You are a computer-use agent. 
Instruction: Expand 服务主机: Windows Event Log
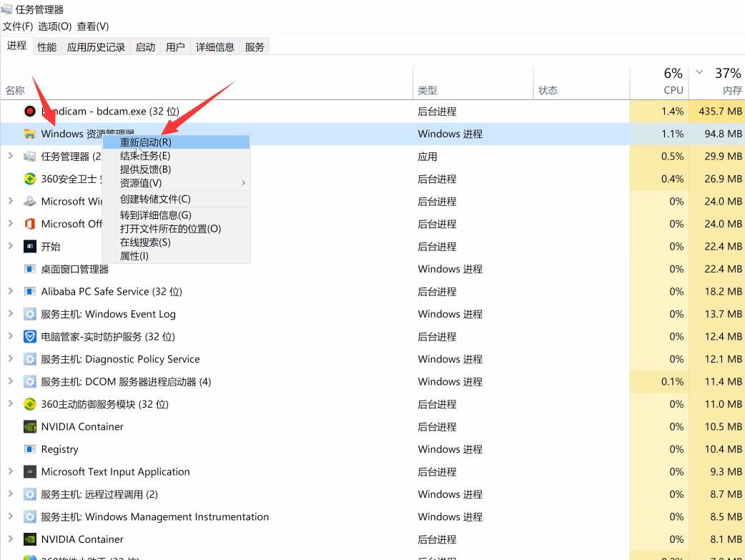(x=11, y=313)
